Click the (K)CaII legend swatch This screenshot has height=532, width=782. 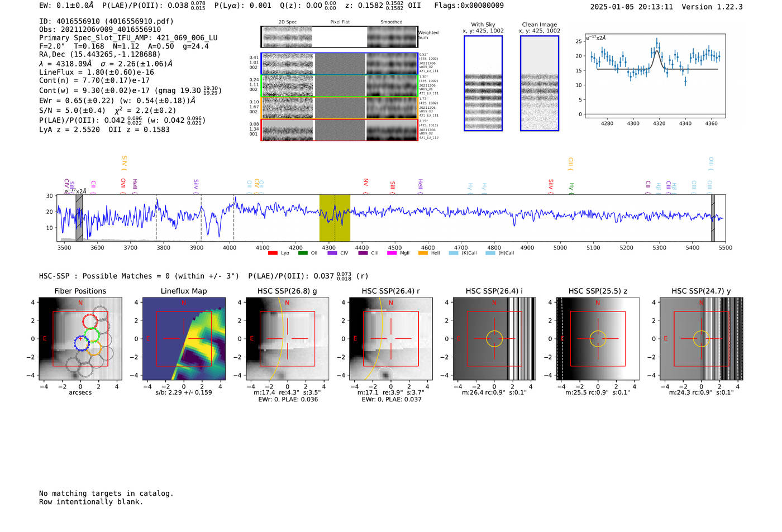(x=453, y=253)
